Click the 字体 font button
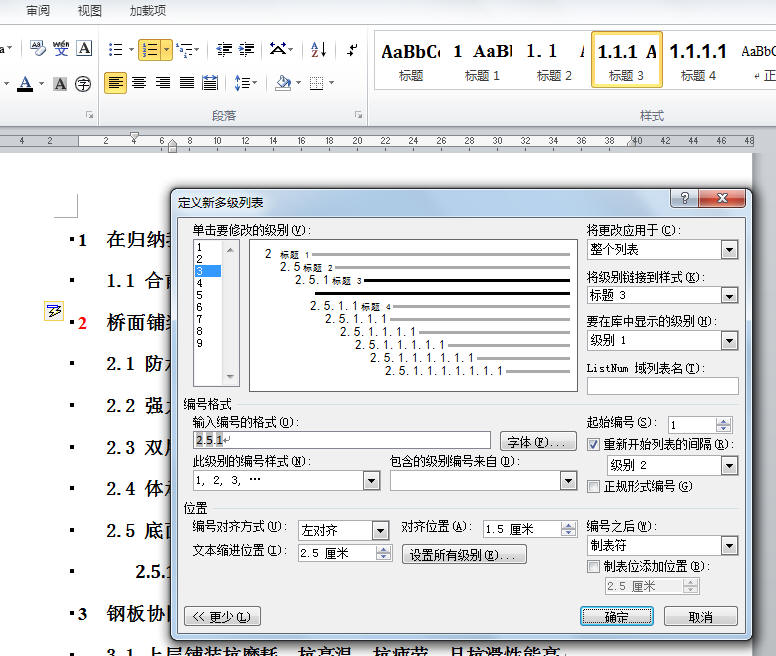 [x=538, y=441]
